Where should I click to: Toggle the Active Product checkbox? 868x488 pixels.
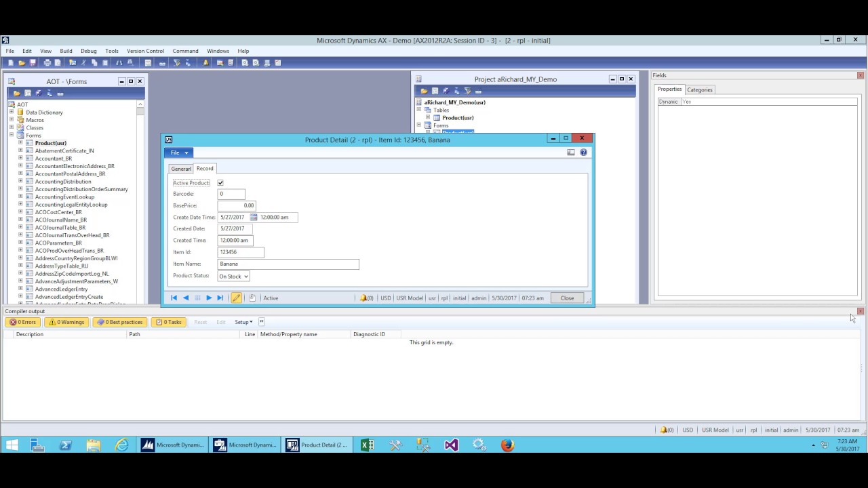[x=220, y=183]
